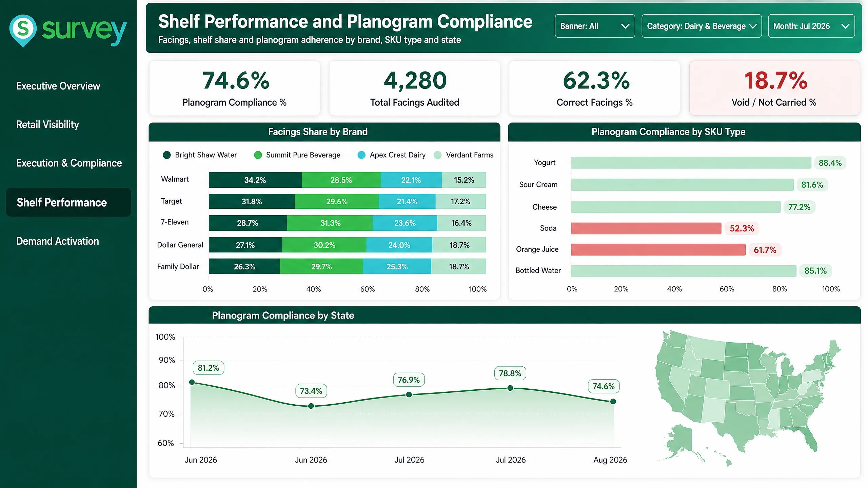Screen dimensions: 868x488
Task: Click Dollar General 24.0% segment
Action: pyautogui.click(x=399, y=245)
